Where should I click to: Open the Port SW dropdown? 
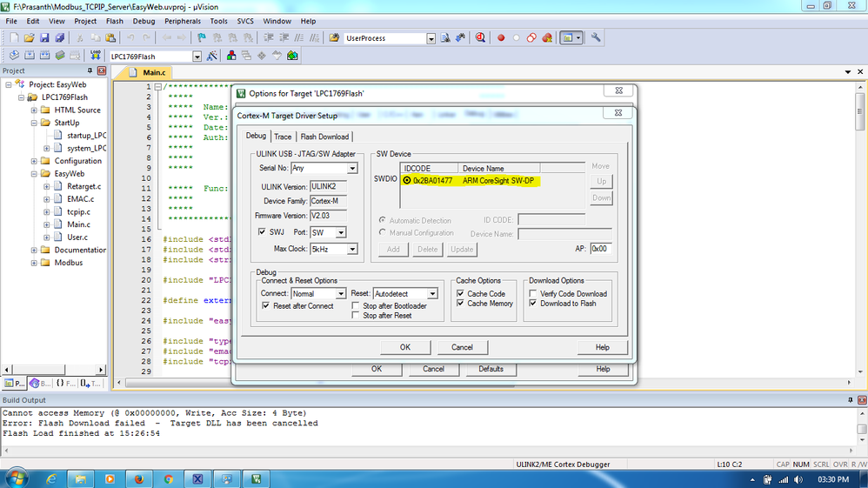point(341,232)
